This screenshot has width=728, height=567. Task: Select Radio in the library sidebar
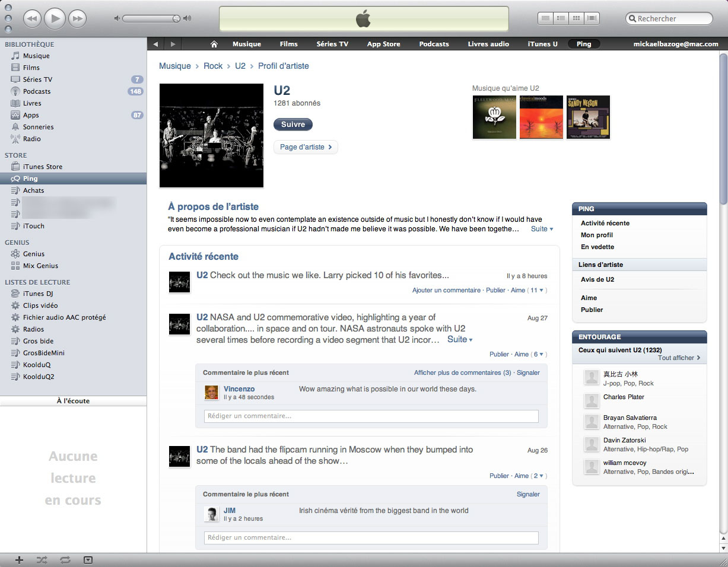pos(32,139)
